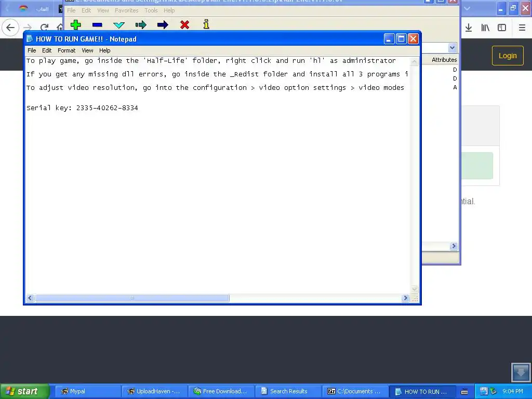This screenshot has width=532, height=399.
Task: Click the Notepad icon in the title bar
Action: tap(30, 38)
